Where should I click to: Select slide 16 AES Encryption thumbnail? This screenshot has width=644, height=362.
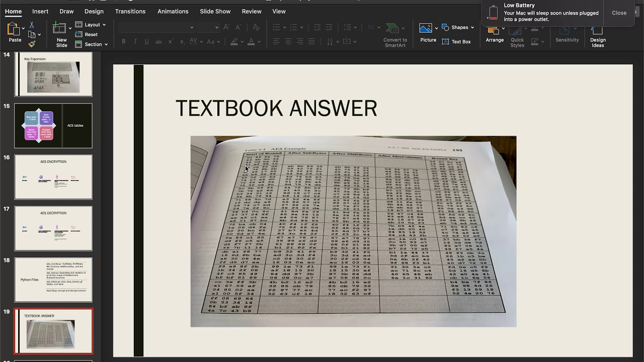[x=53, y=177]
